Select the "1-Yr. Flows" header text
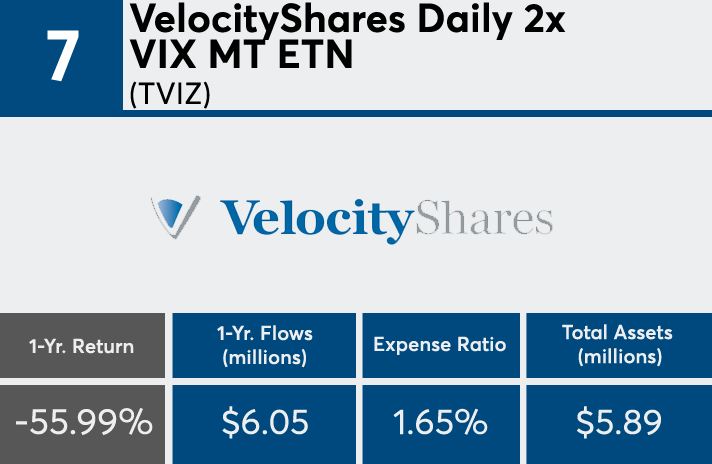This screenshot has width=712, height=464. point(264,334)
